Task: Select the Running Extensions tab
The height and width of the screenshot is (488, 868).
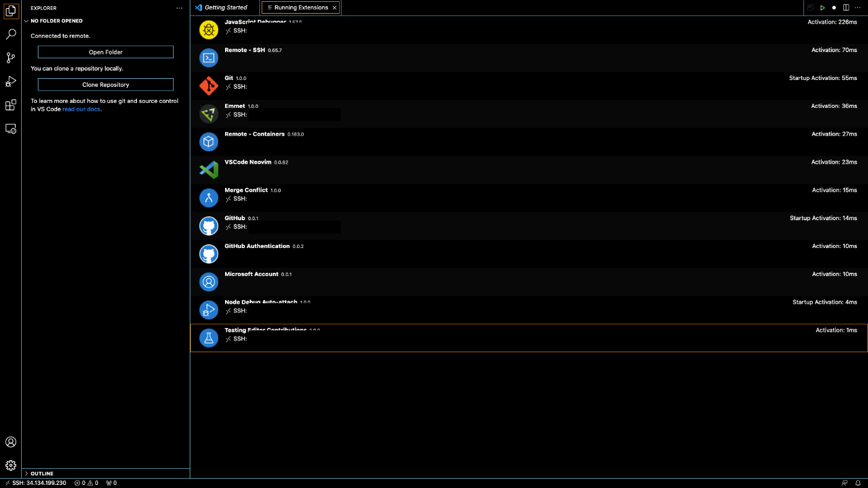Action: [x=301, y=7]
